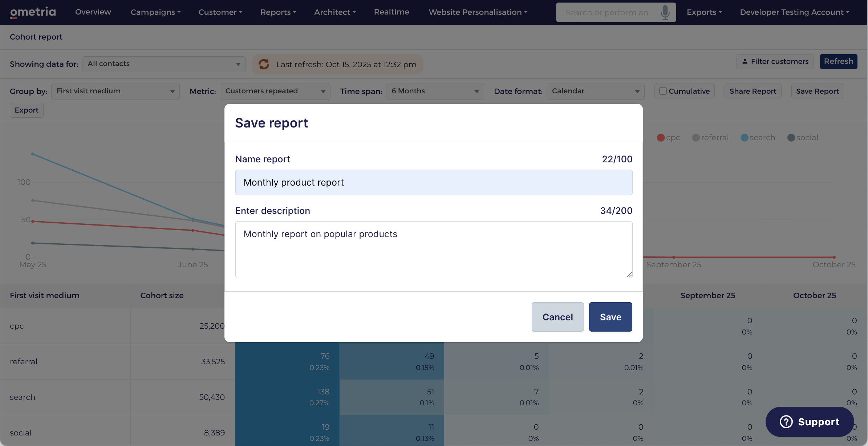The image size is (868, 446).
Task: Open the All contacts dropdown
Action: coord(164,64)
